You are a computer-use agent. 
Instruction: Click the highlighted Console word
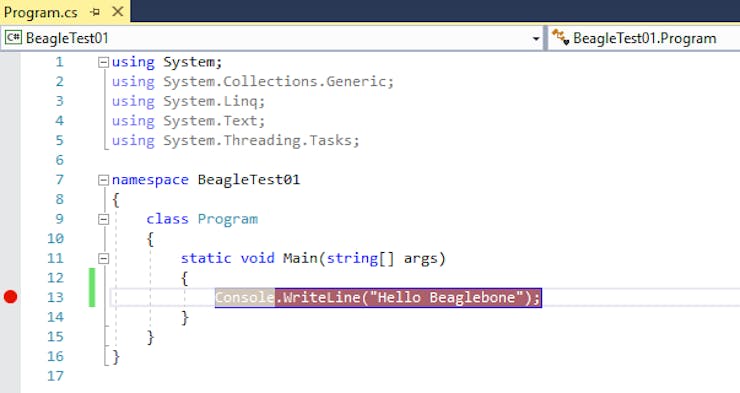click(245, 298)
